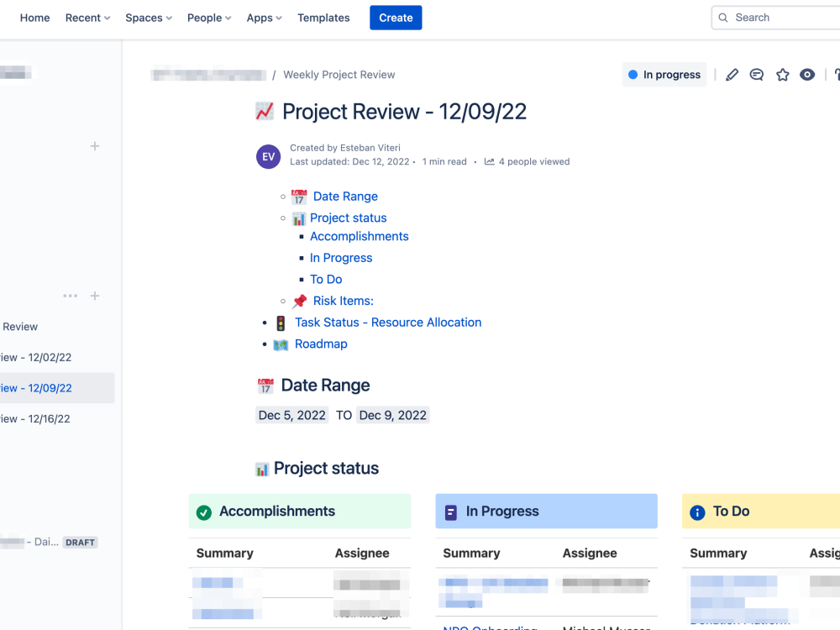Click the Dec 9, 2022 date chip
This screenshot has height=630, width=840.
click(x=392, y=415)
